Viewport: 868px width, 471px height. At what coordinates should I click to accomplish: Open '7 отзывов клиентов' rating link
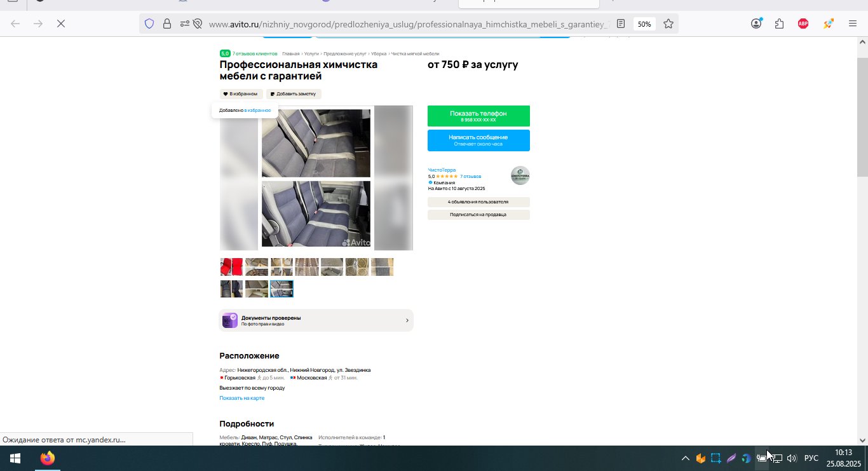[x=255, y=54]
